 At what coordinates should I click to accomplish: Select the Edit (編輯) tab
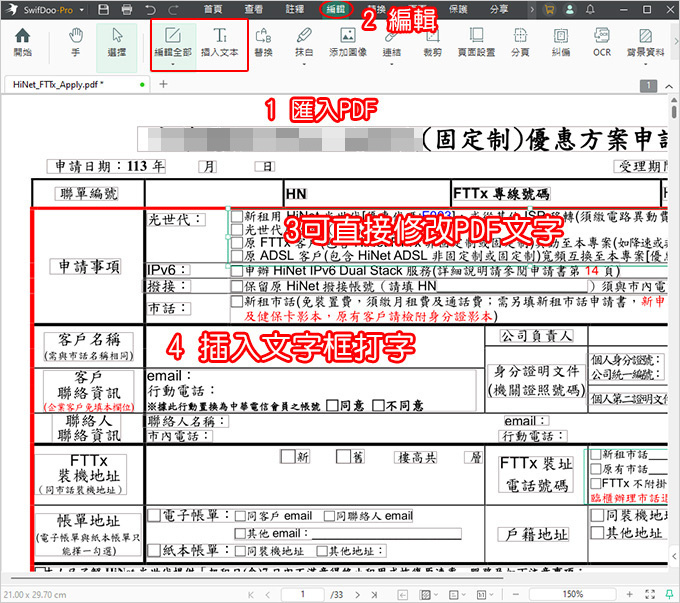tap(336, 9)
